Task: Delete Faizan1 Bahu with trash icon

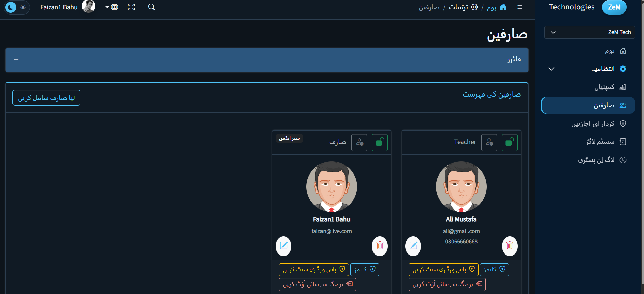Action: pos(380,246)
